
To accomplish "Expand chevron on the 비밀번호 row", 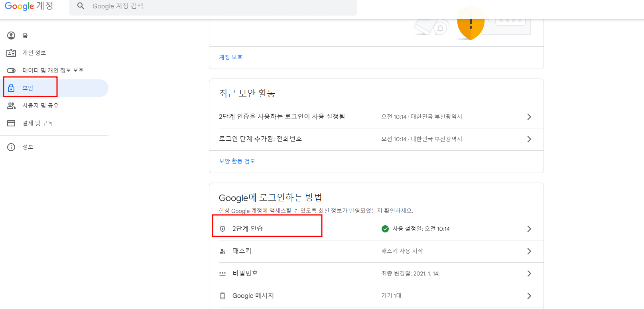I will [x=529, y=274].
